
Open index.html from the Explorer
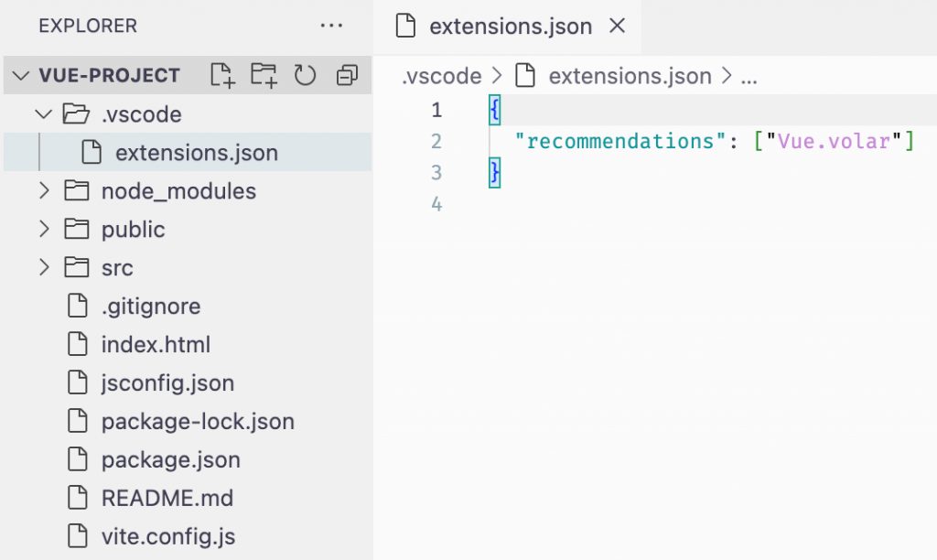click(156, 345)
